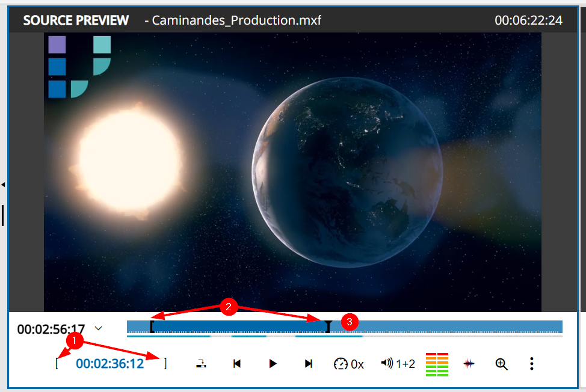
Task: Click the insert-to-timeline icon
Action: pyautogui.click(x=202, y=364)
